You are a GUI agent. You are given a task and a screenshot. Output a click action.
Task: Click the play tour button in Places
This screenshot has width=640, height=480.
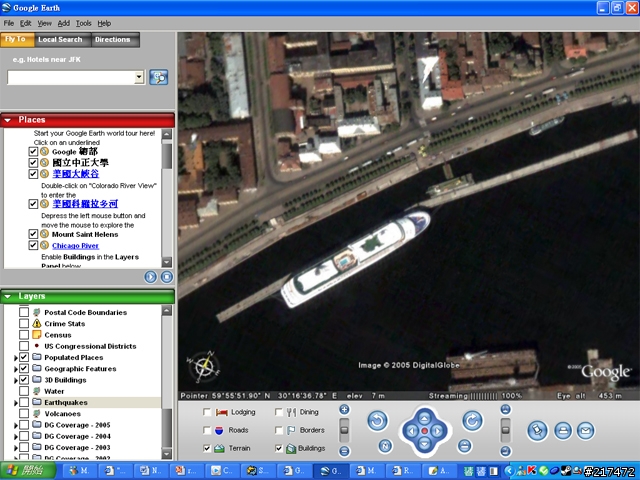tap(150, 277)
